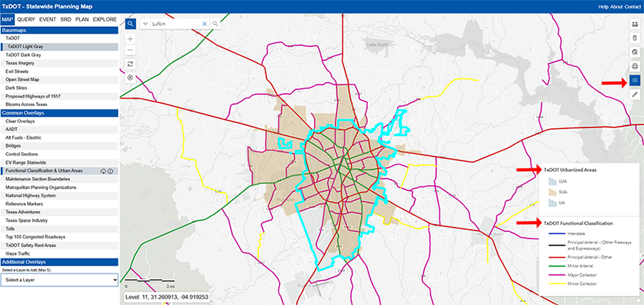The height and width of the screenshot is (305, 644).
Task: Zoom out with the minus button
Action: click(x=130, y=49)
